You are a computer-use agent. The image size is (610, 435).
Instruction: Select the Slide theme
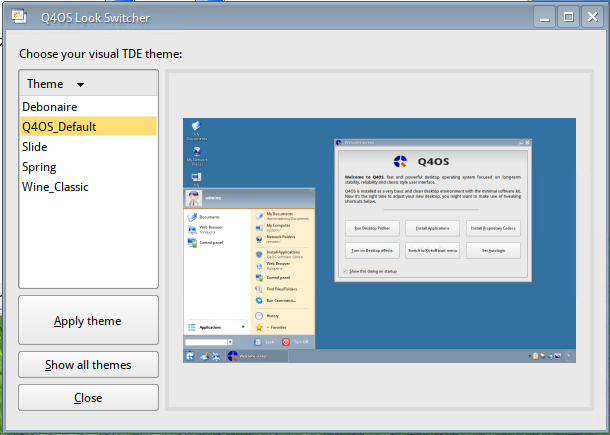point(88,147)
